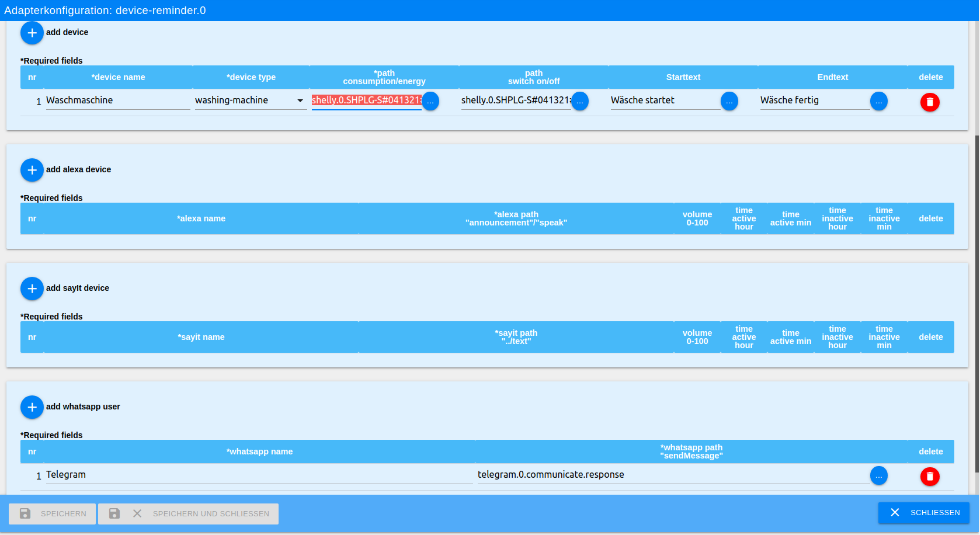Viewport: 980px width, 535px height.
Task: Click the *device name column header
Action: [118, 77]
